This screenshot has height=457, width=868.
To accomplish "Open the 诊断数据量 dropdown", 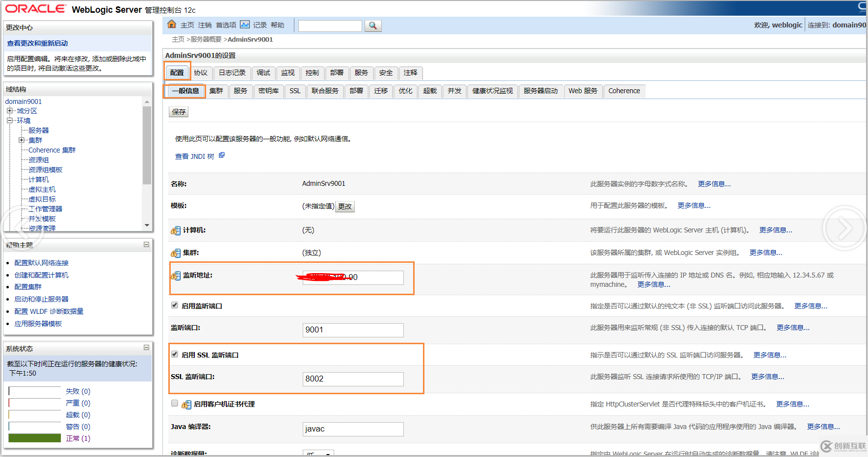I will (318, 453).
